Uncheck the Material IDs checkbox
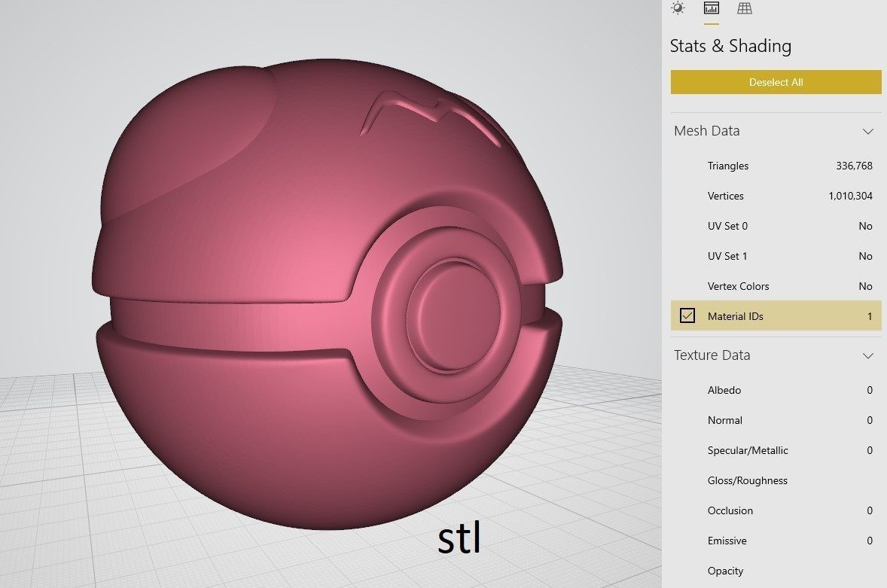Screen dimensions: 887x588 point(687,315)
